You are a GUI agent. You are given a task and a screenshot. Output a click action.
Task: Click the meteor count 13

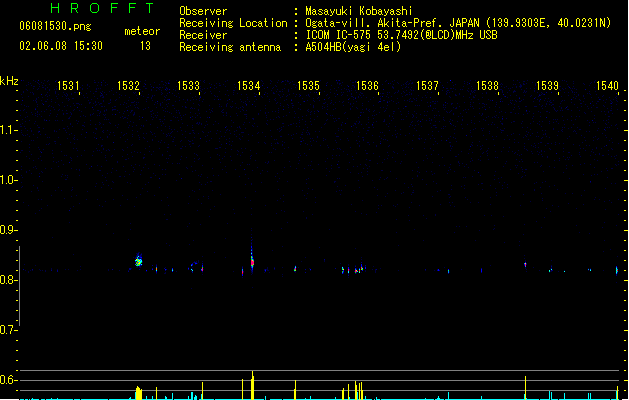click(145, 46)
